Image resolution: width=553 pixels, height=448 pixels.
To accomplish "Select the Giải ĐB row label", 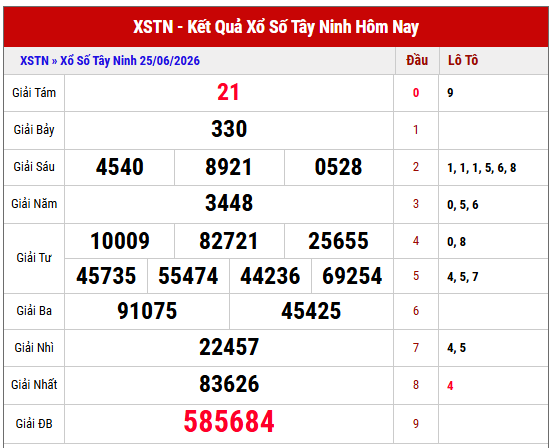I will point(34,424).
